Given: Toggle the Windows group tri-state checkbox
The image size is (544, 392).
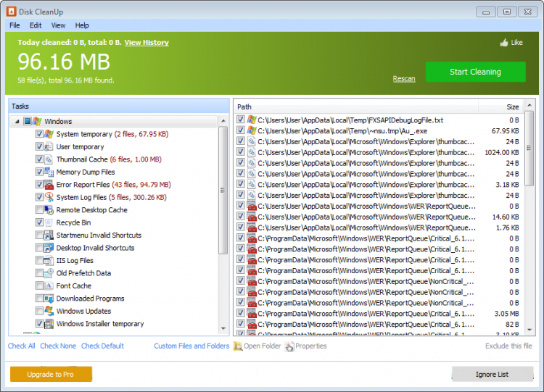Looking at the screenshot, I should [28, 121].
